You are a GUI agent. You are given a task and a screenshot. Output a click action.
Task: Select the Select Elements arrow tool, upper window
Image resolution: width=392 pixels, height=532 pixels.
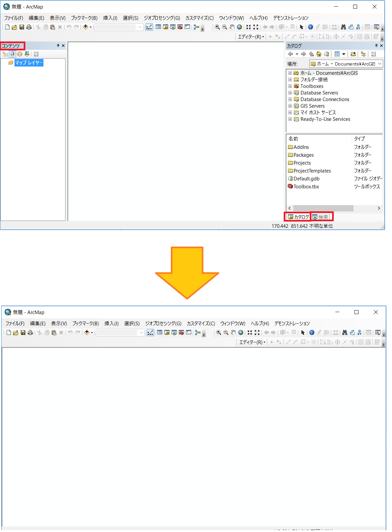pos(301,27)
